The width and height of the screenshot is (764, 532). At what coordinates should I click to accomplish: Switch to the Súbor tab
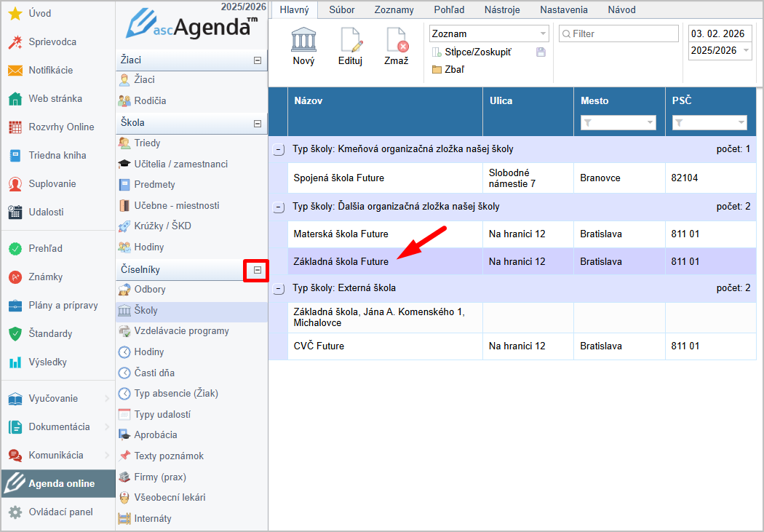point(342,9)
